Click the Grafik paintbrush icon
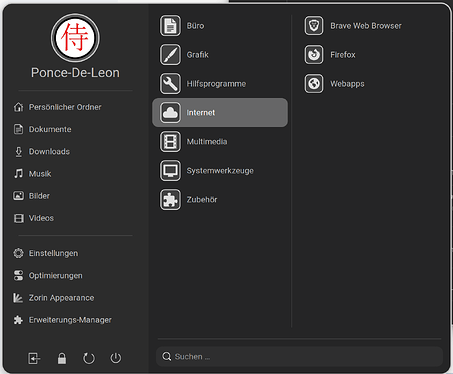 click(170, 55)
